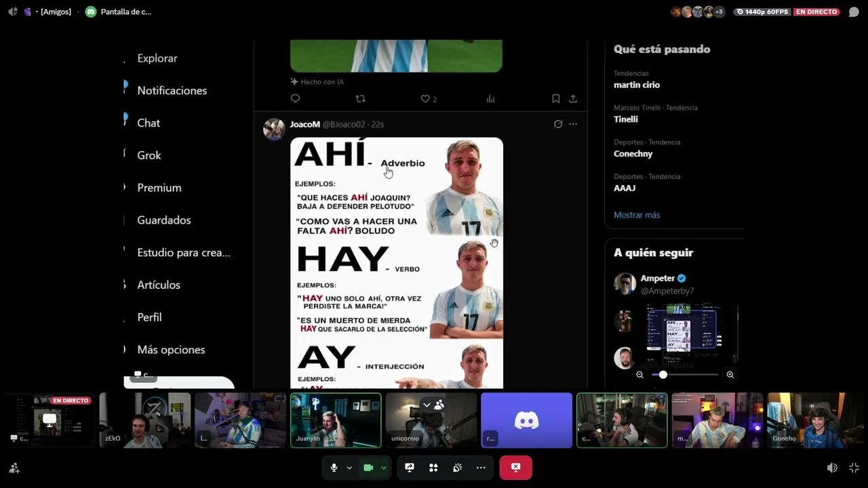This screenshot has height=488, width=868.
Task: Click the Pantalla de c... stream title
Action: (125, 12)
